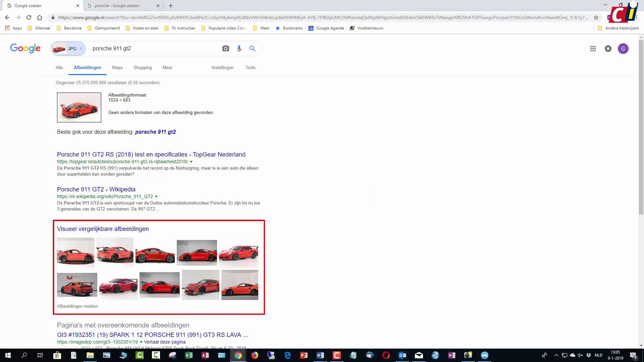The image size is (644, 362).
Task: Open Google notifications via the bell icon
Action: 608,49
